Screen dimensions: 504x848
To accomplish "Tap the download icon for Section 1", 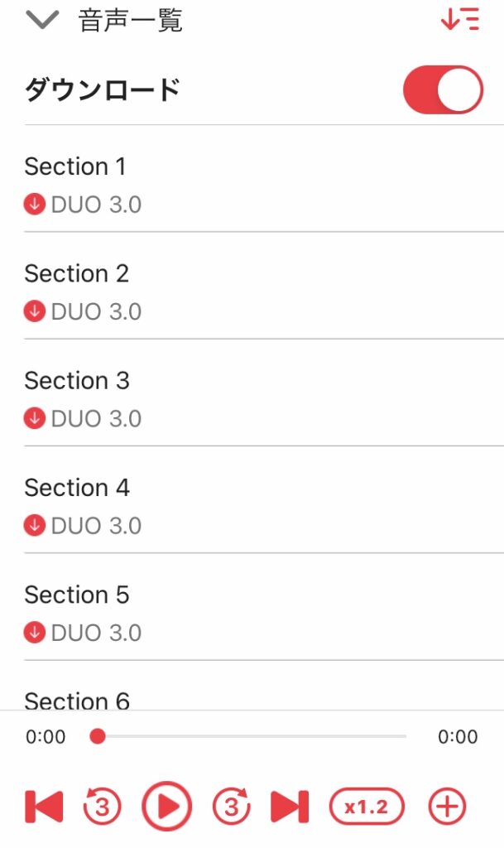I will [x=34, y=205].
